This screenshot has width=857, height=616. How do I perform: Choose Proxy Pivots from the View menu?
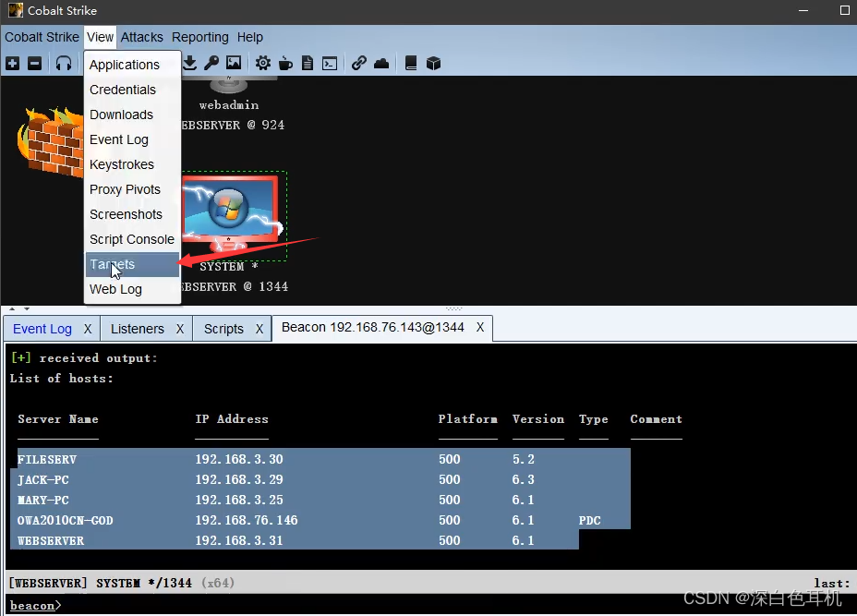point(132,189)
